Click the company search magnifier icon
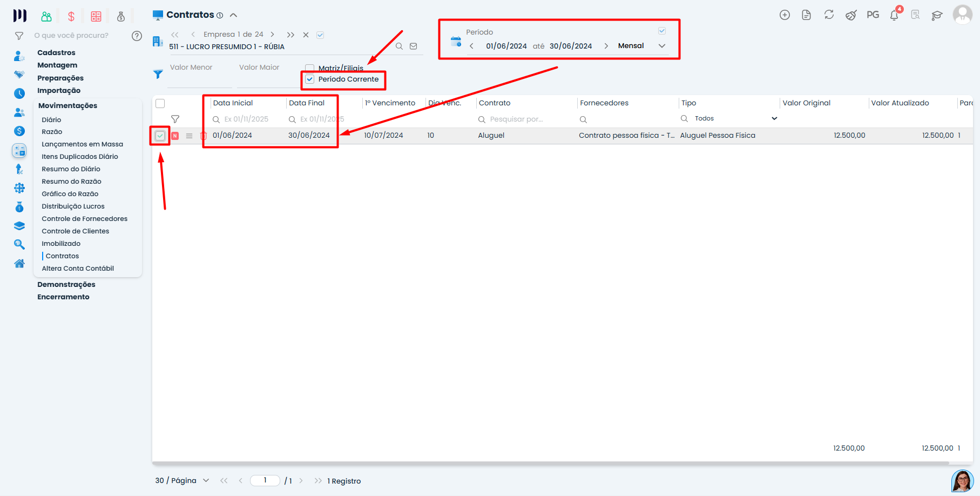This screenshot has width=980, height=496. [x=399, y=46]
